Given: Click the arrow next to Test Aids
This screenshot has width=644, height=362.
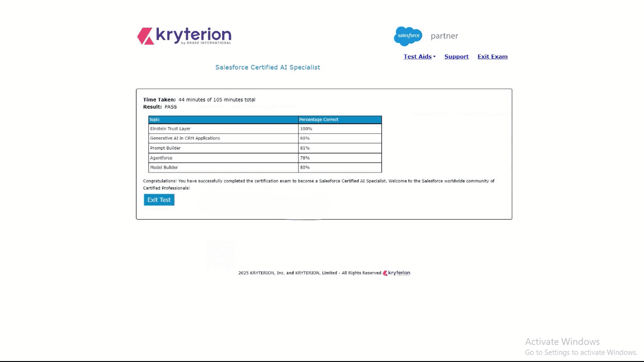Looking at the screenshot, I should [x=434, y=57].
